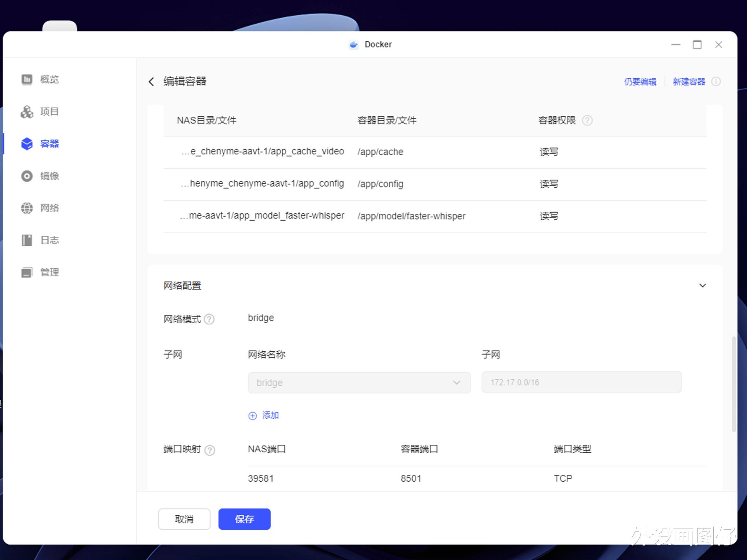This screenshot has width=747, height=560.
Task: Open the 日志 logs book icon
Action: coord(27,240)
